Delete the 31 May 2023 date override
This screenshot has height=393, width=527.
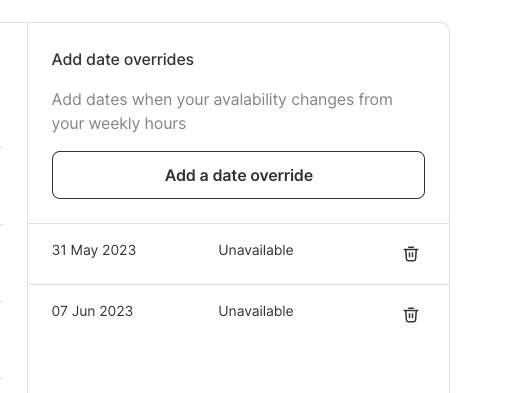point(410,254)
